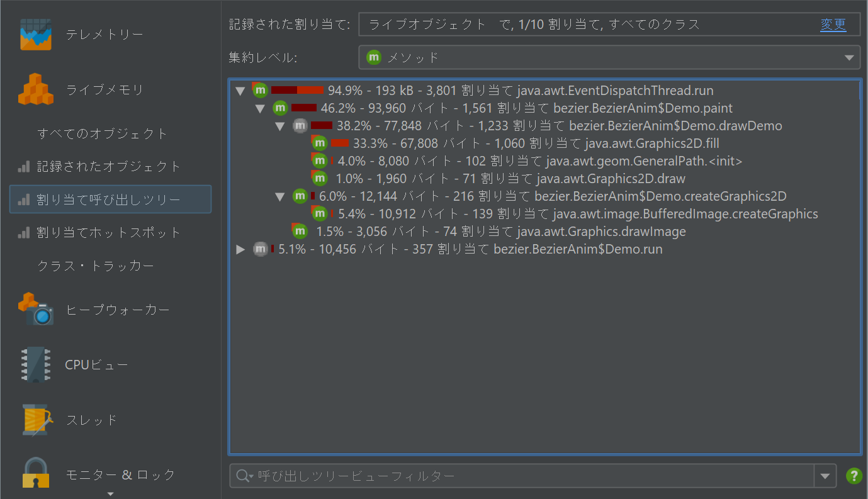Expand more sidebar sections with bottom arrow
Viewport: 868px width, 499px height.
point(110,494)
